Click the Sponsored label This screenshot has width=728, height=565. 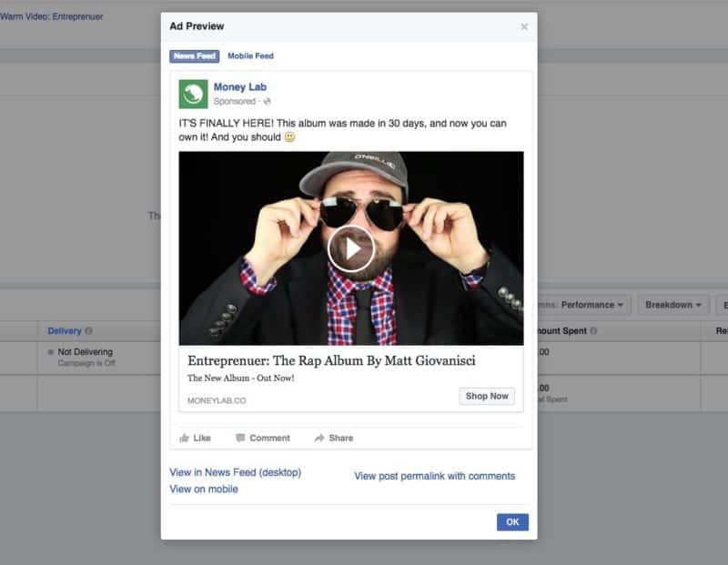coord(235,101)
